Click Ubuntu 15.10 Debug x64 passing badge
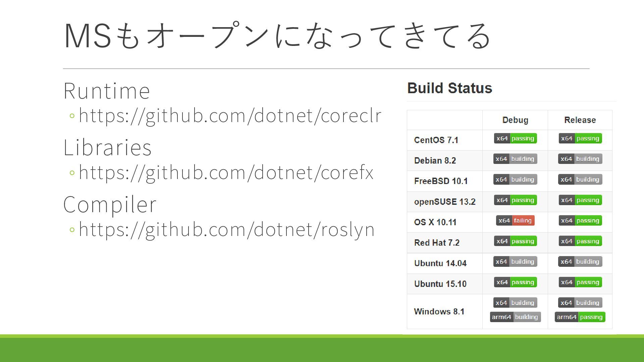Image resolution: width=644 pixels, height=362 pixels. [x=515, y=282]
